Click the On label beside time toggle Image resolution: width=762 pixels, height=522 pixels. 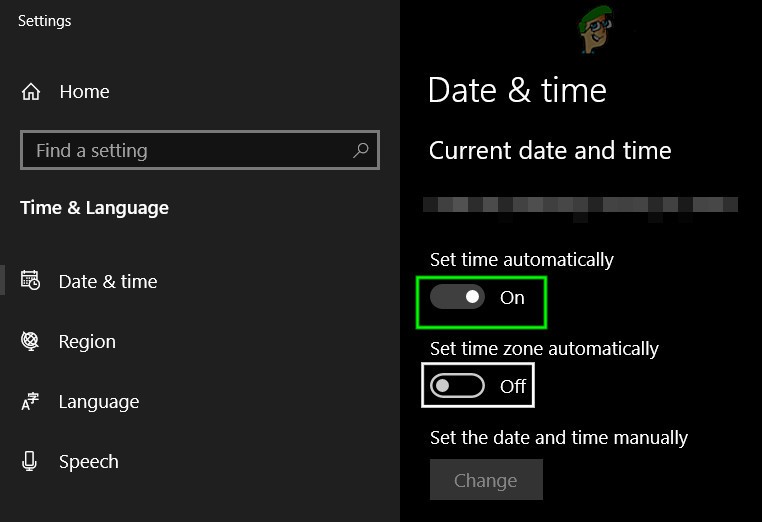click(512, 298)
